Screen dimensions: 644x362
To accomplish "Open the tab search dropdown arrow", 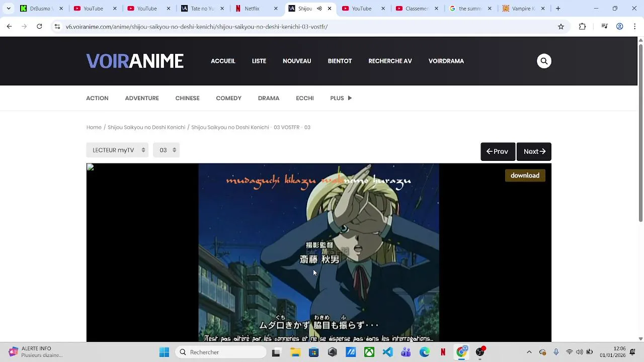I will pos(9,9).
